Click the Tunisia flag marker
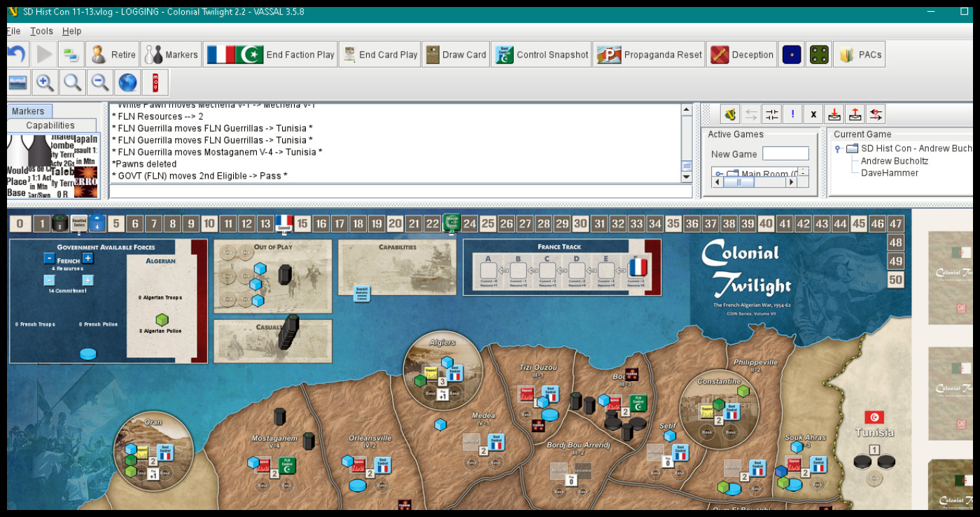980x517 pixels. pyautogui.click(x=874, y=418)
